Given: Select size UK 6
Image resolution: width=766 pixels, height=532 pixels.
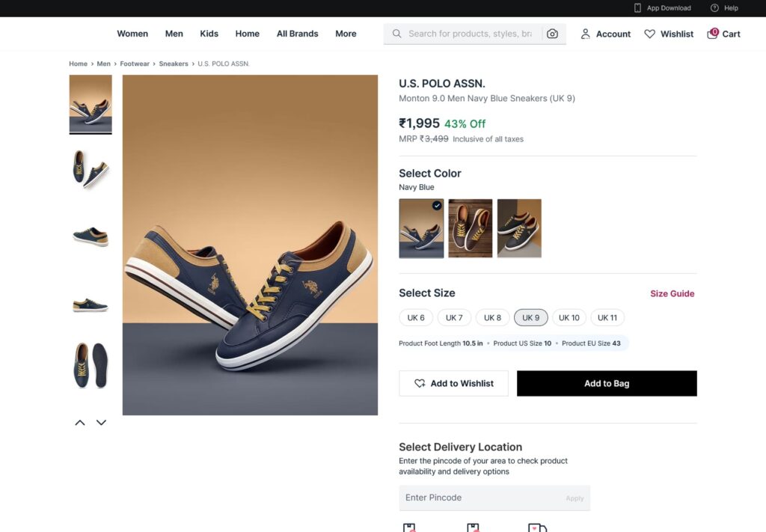Looking at the screenshot, I should pyautogui.click(x=416, y=317).
